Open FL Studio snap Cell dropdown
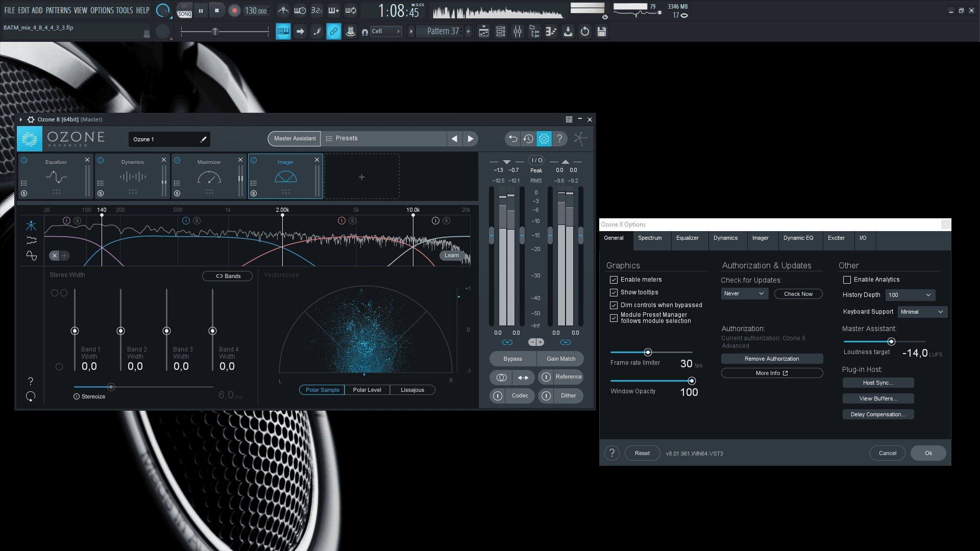This screenshot has width=980, height=551. [x=386, y=31]
